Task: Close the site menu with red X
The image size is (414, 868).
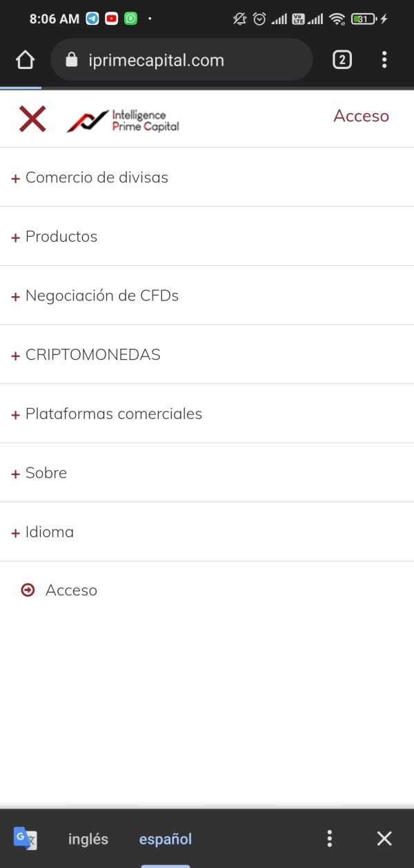Action: [32, 119]
